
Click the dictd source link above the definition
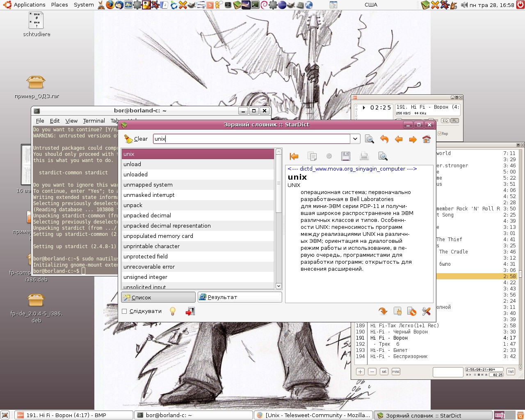(352, 169)
